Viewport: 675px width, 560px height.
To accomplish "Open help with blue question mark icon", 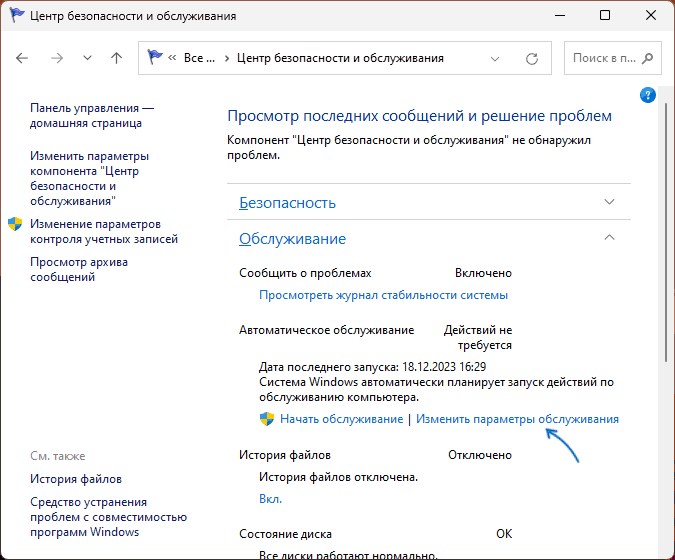I will tap(647, 95).
